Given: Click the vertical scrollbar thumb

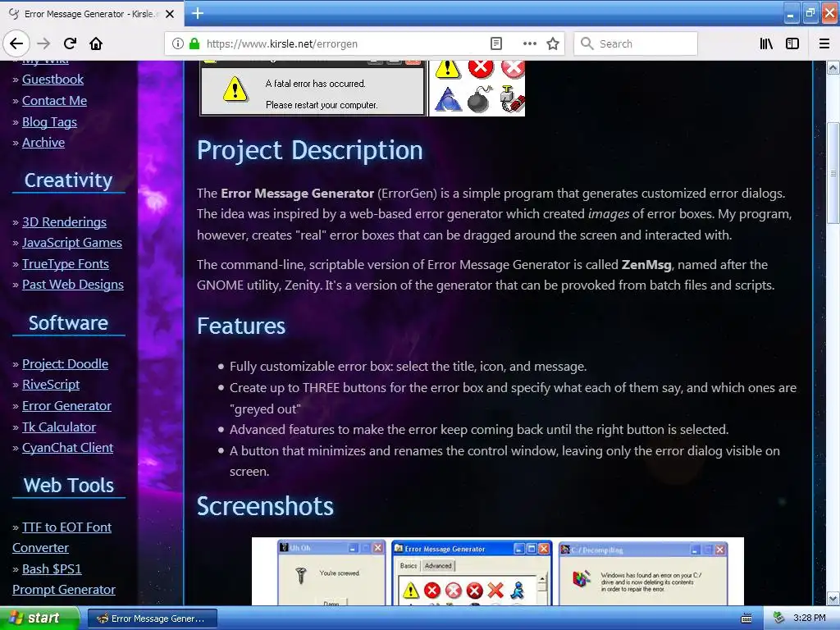Looking at the screenshot, I should (833, 173).
